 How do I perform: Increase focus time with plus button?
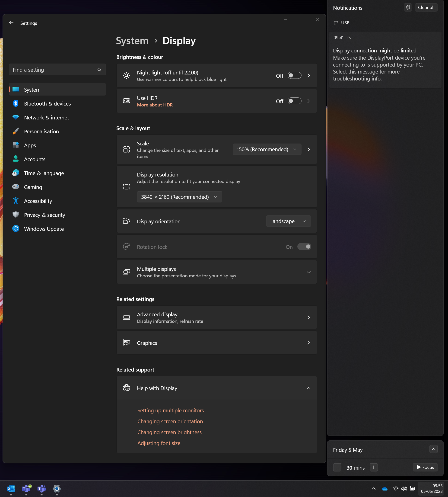374,467
